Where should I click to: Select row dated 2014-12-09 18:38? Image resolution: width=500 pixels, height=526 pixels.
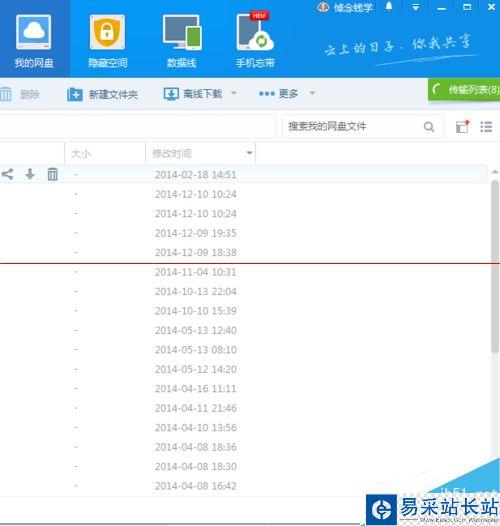244,252
